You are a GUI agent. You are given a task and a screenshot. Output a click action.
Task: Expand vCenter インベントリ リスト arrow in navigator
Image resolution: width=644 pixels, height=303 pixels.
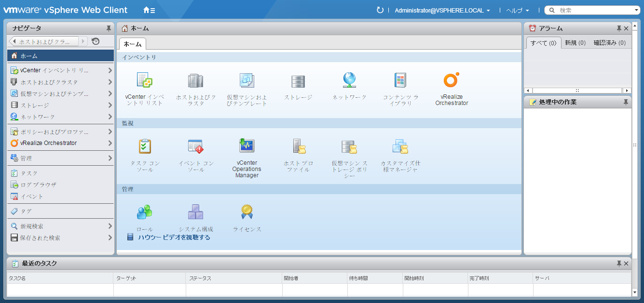[110, 70]
